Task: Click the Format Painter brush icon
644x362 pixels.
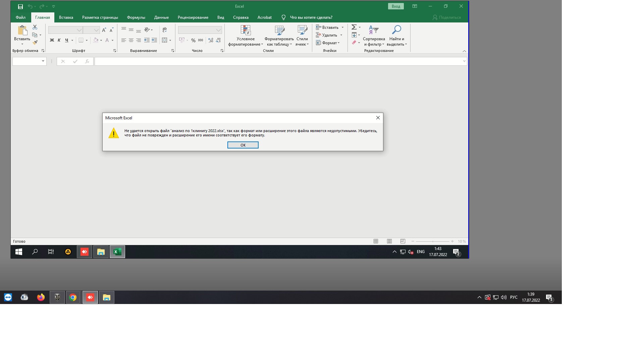Action: point(35,43)
